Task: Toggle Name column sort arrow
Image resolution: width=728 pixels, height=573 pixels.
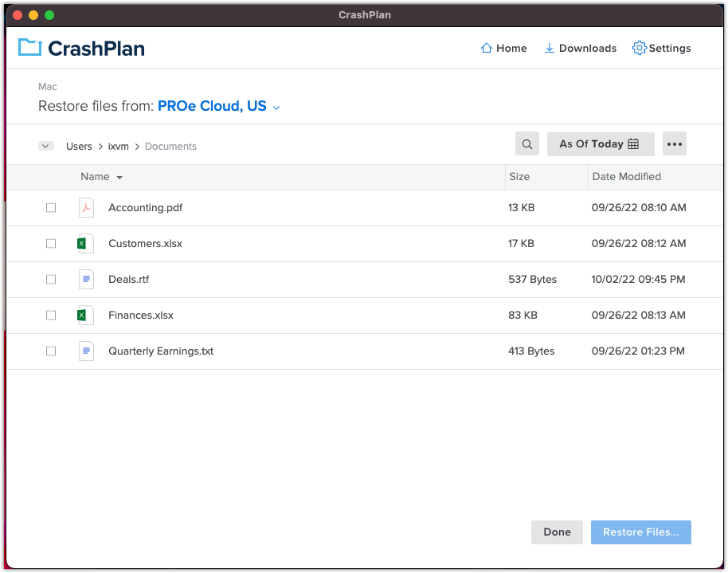Action: [119, 178]
